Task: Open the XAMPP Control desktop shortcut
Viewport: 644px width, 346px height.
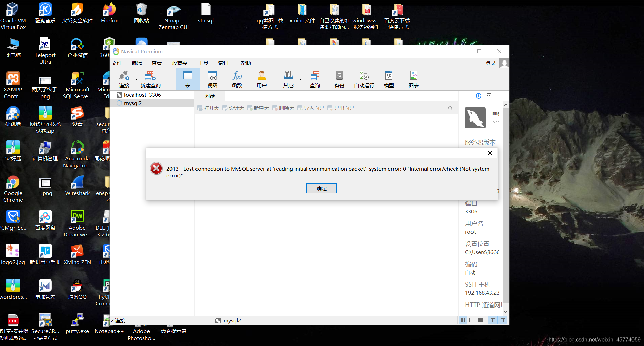Action: [x=13, y=86]
